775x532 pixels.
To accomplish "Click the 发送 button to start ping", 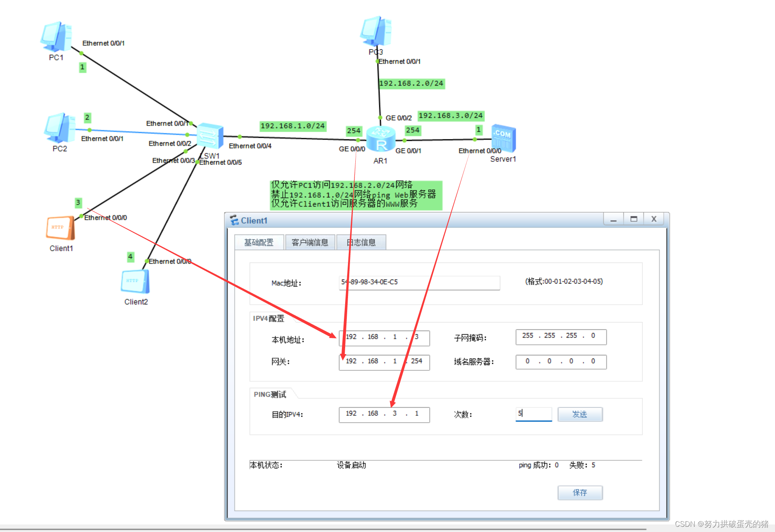I will 580,414.
